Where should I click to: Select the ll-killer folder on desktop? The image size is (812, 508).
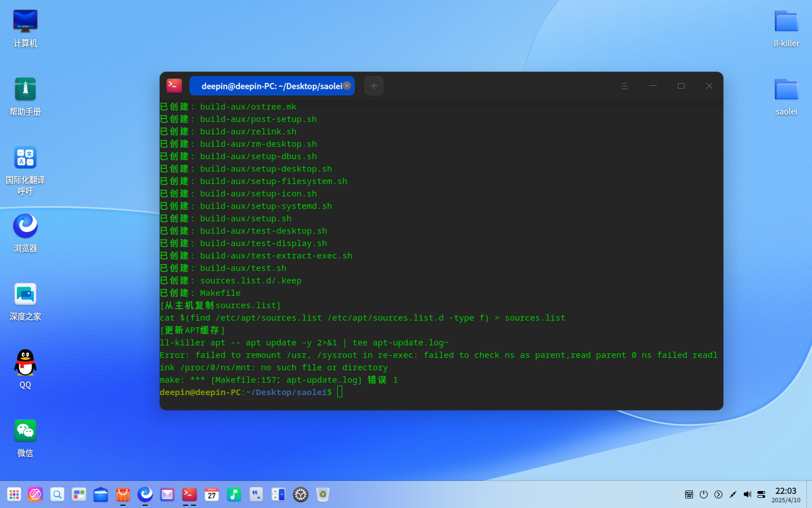coord(786,29)
